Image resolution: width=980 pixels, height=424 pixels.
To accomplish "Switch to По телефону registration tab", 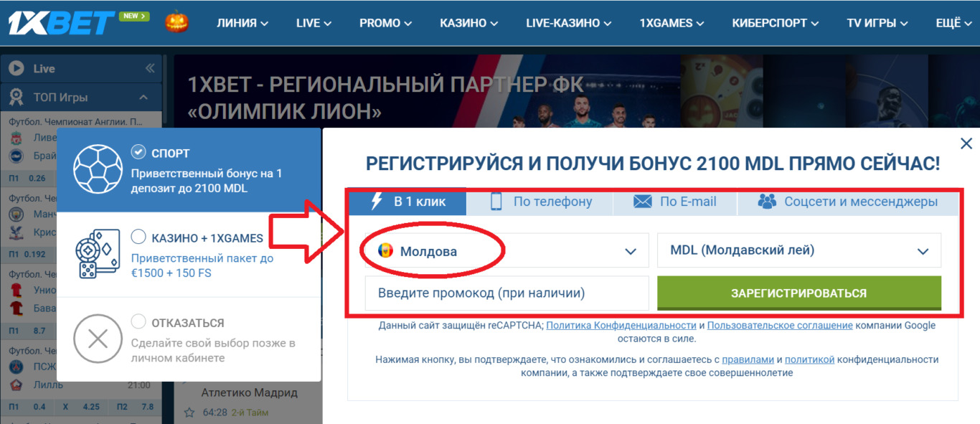I will (540, 202).
